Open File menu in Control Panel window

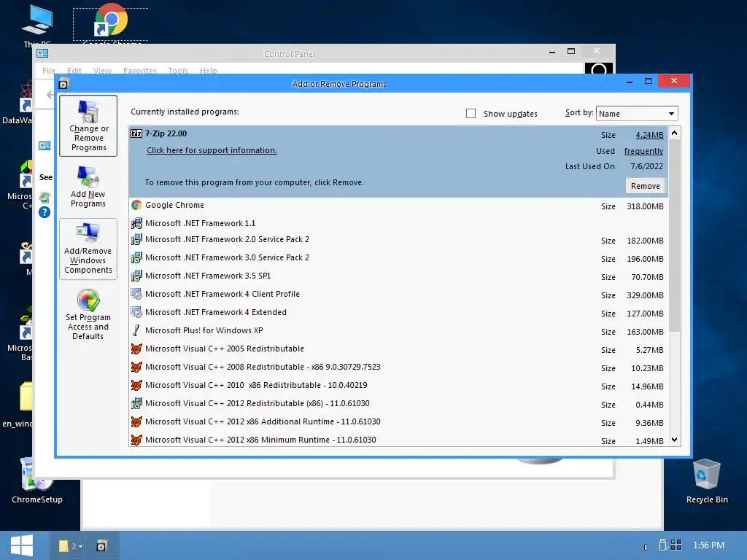(x=49, y=71)
